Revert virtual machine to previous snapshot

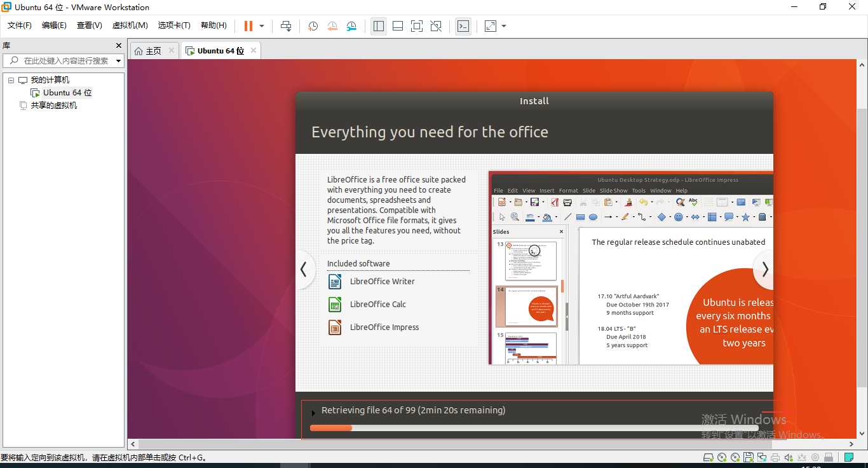(332, 26)
